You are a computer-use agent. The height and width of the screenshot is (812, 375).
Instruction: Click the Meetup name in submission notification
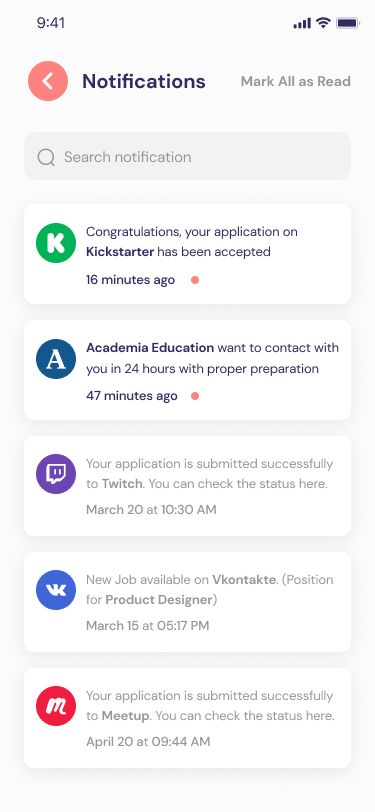coord(126,716)
